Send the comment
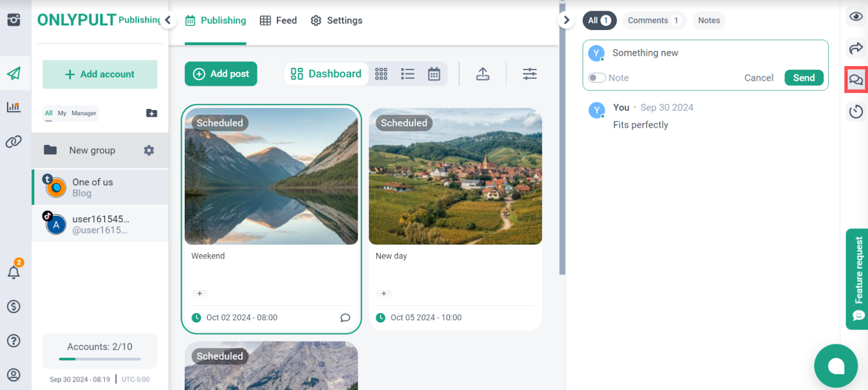 tap(803, 78)
